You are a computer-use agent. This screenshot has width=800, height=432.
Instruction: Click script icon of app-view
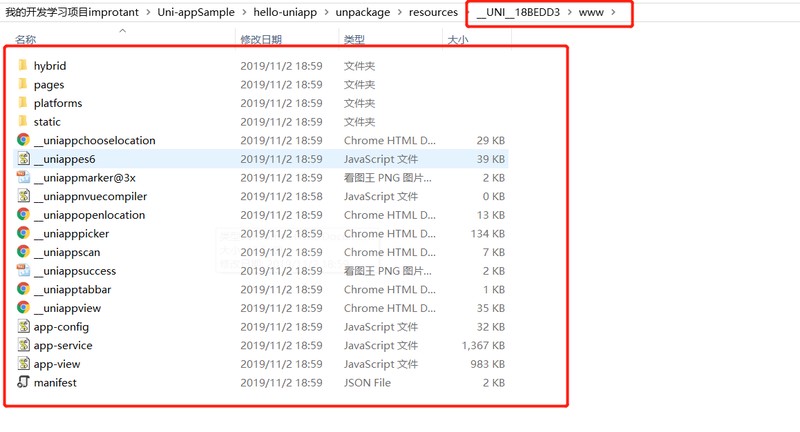click(x=23, y=363)
